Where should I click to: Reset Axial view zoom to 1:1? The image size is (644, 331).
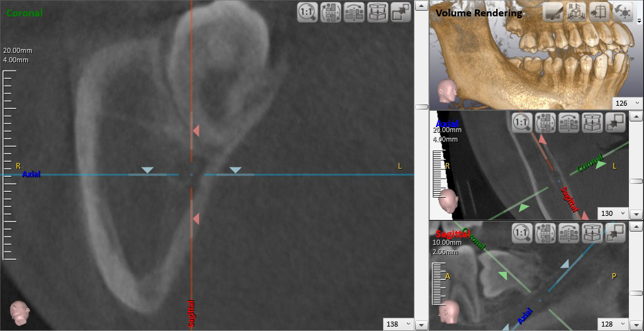(521, 123)
